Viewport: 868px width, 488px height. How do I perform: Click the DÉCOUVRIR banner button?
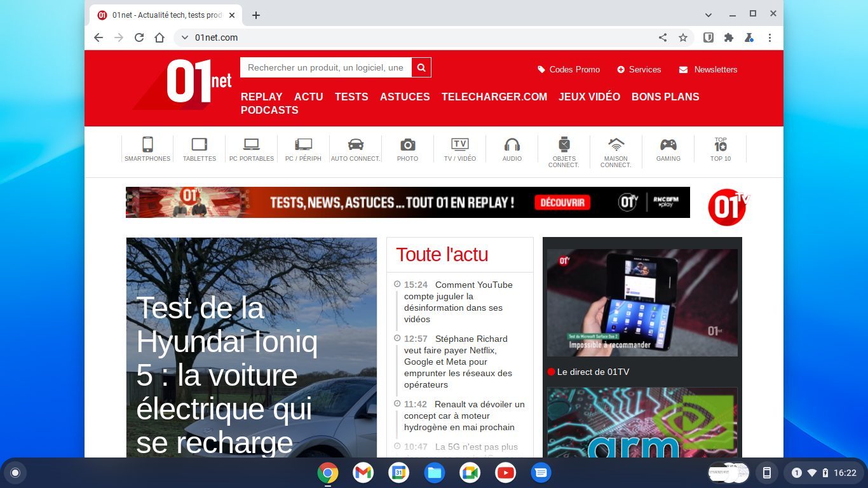pyautogui.click(x=562, y=203)
